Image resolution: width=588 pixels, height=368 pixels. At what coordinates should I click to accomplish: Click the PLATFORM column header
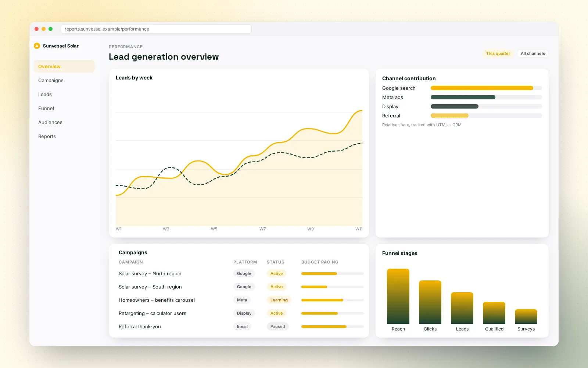(245, 262)
